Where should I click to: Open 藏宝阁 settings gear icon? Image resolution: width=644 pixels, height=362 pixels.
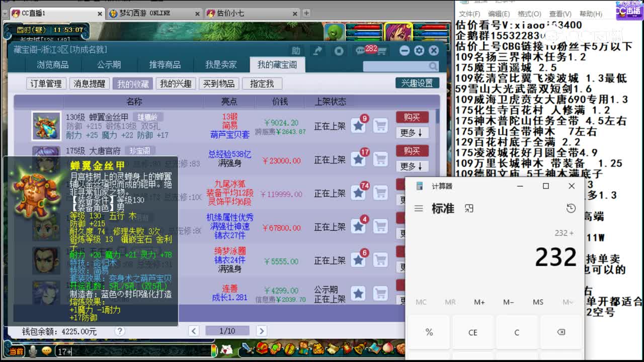[419, 51]
